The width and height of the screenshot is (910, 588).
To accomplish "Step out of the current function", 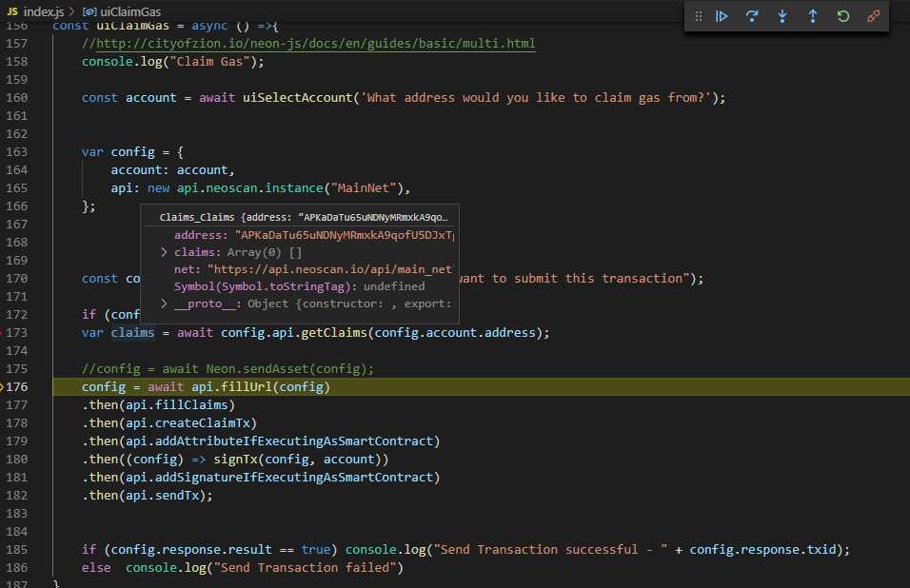I will point(813,16).
